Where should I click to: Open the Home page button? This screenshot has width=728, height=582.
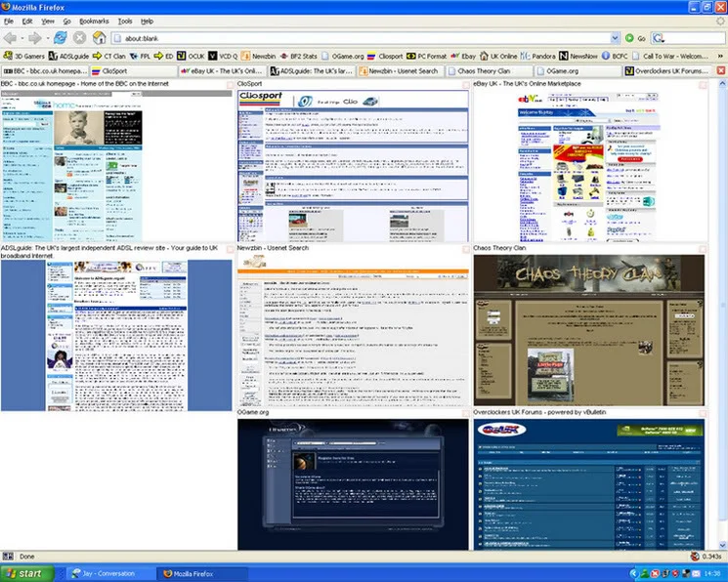[x=99, y=38]
